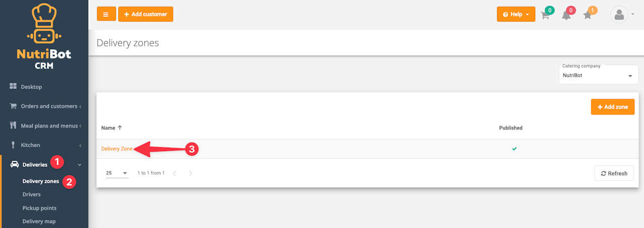Open the notifications bell icon

567,15
